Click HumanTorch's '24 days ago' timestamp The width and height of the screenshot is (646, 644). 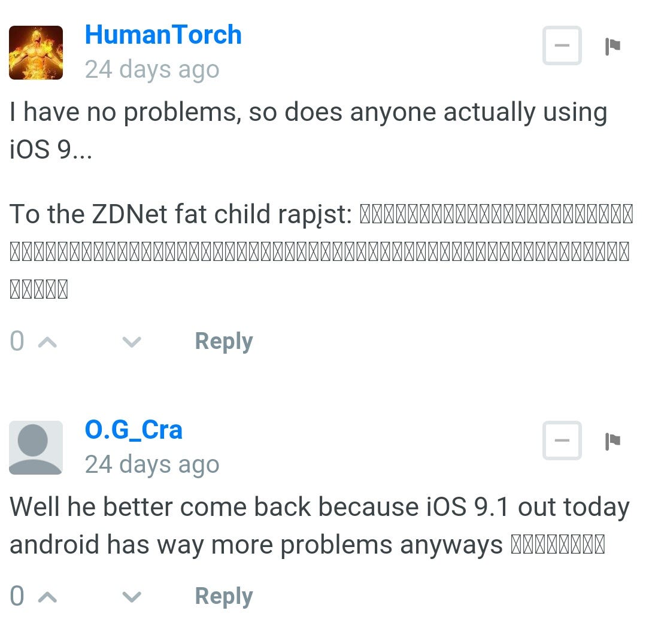tap(152, 69)
